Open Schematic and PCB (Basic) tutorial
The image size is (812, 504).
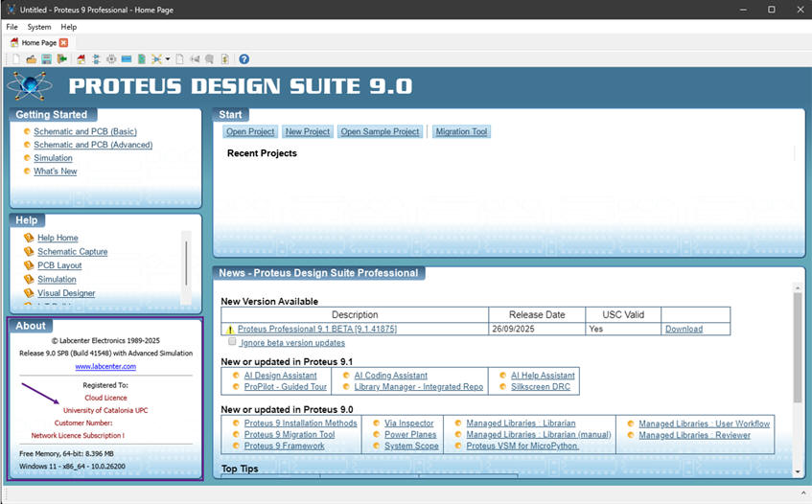85,131
